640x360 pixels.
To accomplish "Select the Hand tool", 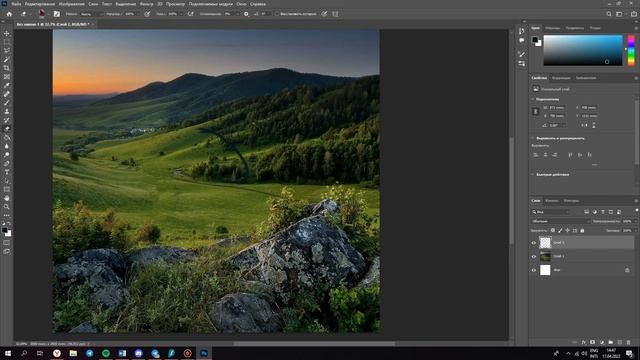I will pos(7,198).
